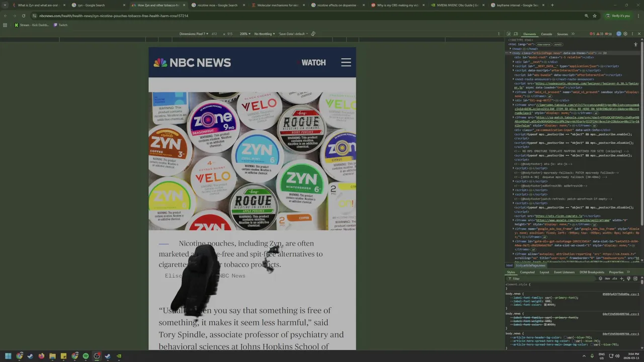This screenshot has width=644, height=362.
Task: Open DevTools customize kebab menu
Action: pyautogui.click(x=632, y=34)
